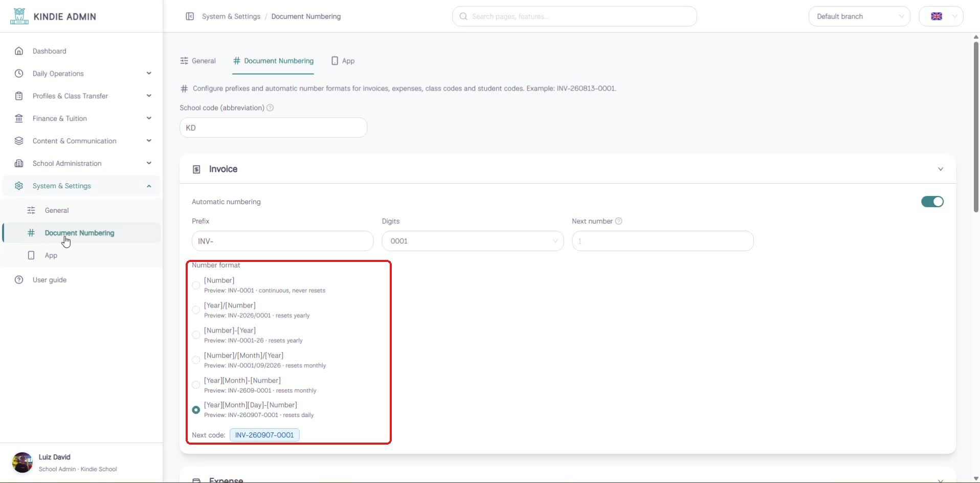Click the School Administration building icon

19,164
